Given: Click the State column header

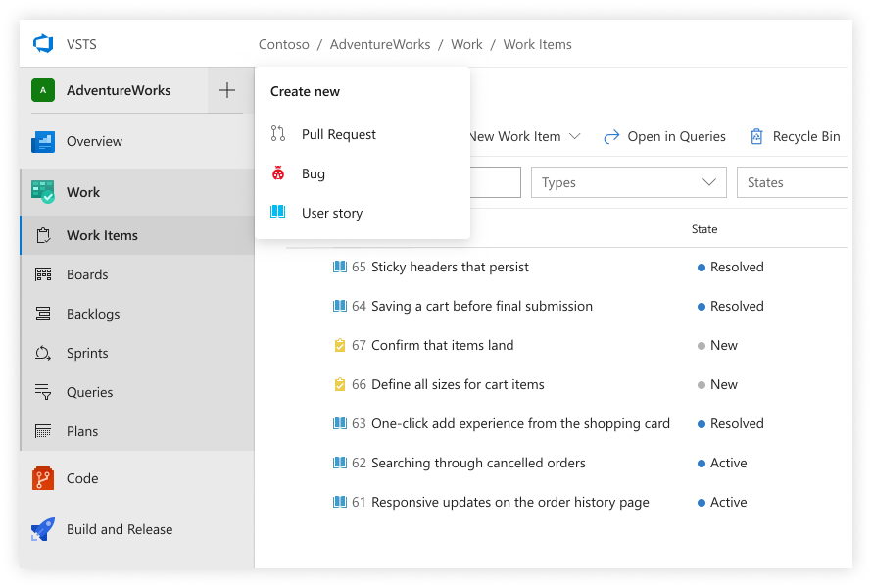Looking at the screenshot, I should pyautogui.click(x=704, y=229).
